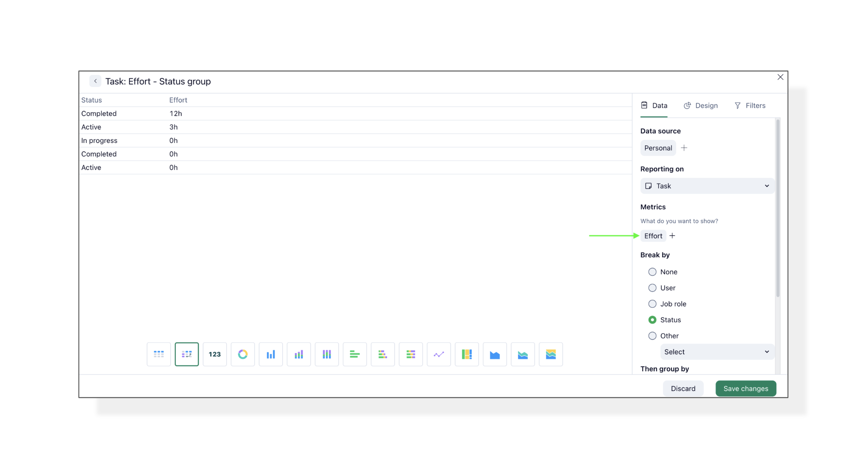Select the blue vertical bar chart
The width and height of the screenshot is (868, 468).
coord(271,354)
